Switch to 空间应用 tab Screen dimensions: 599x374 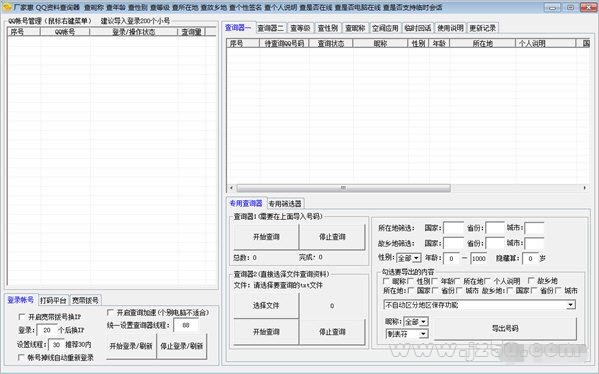(385, 28)
